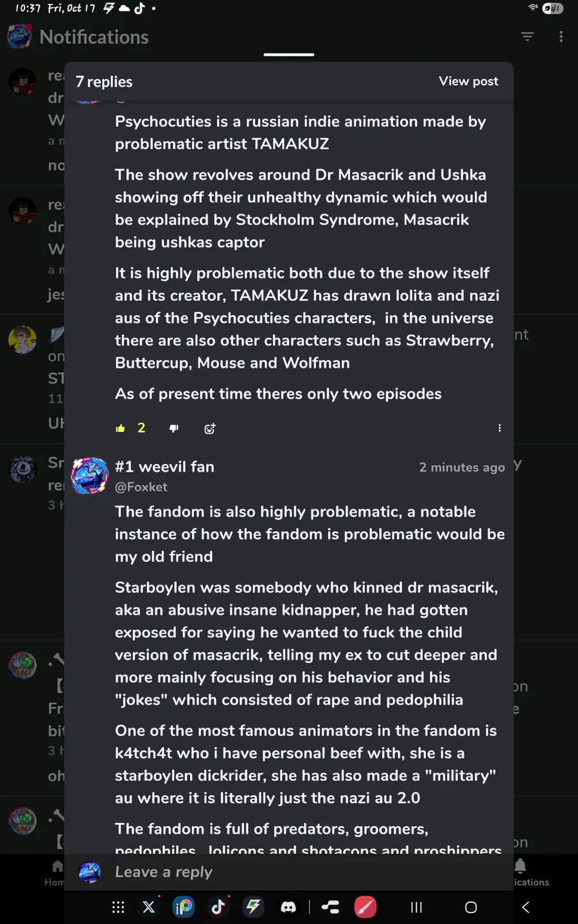The width and height of the screenshot is (578, 924).
Task: Open the recent apps navigation button
Action: [416, 907]
